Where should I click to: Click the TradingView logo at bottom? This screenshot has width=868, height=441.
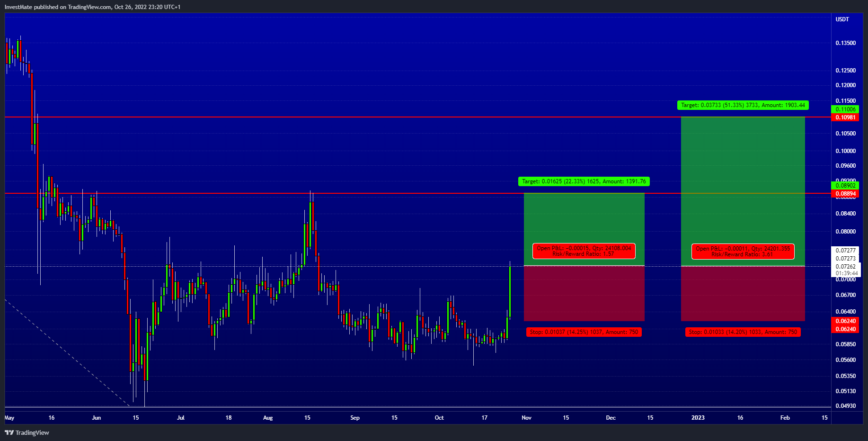click(27, 432)
